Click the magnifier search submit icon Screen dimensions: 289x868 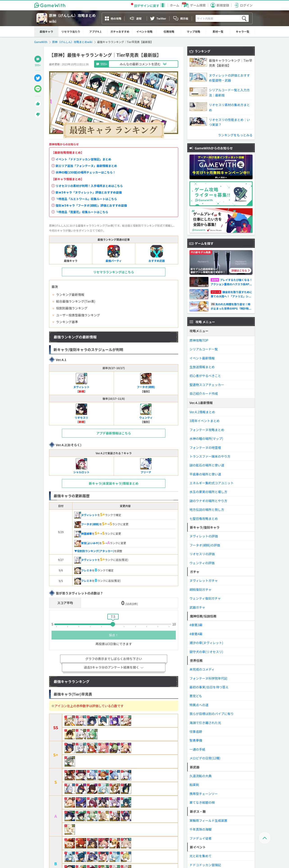coord(244,18)
